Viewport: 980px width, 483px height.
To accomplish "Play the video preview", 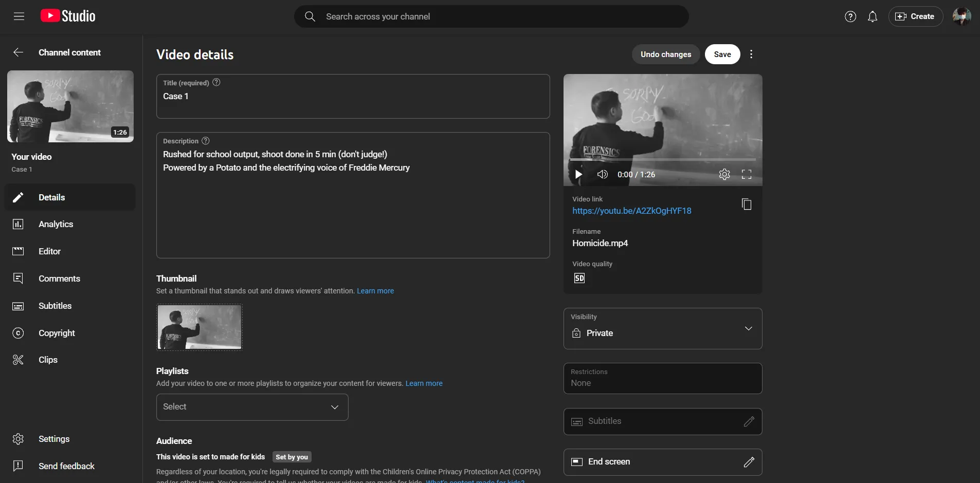I will pyautogui.click(x=578, y=174).
